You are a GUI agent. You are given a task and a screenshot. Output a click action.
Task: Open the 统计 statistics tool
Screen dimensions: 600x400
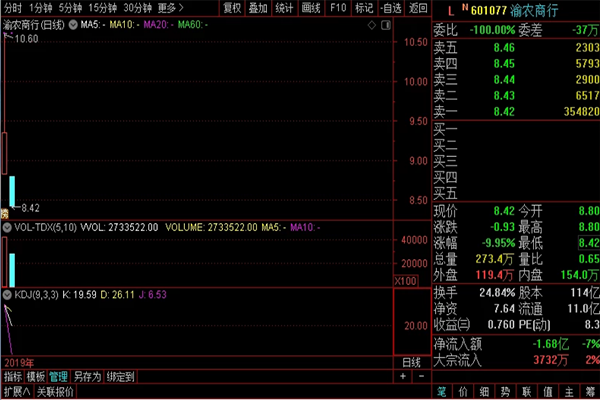[284, 8]
